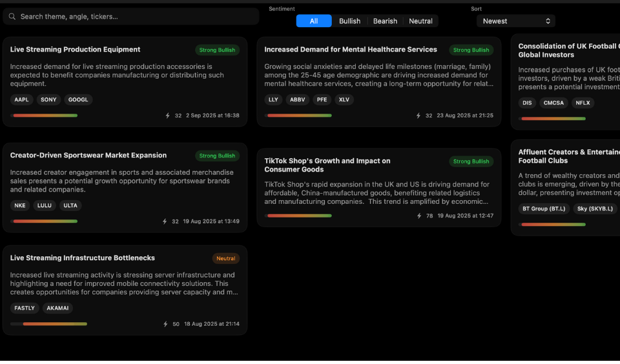Click lightning icon on TikTok Shop card

tap(418, 216)
